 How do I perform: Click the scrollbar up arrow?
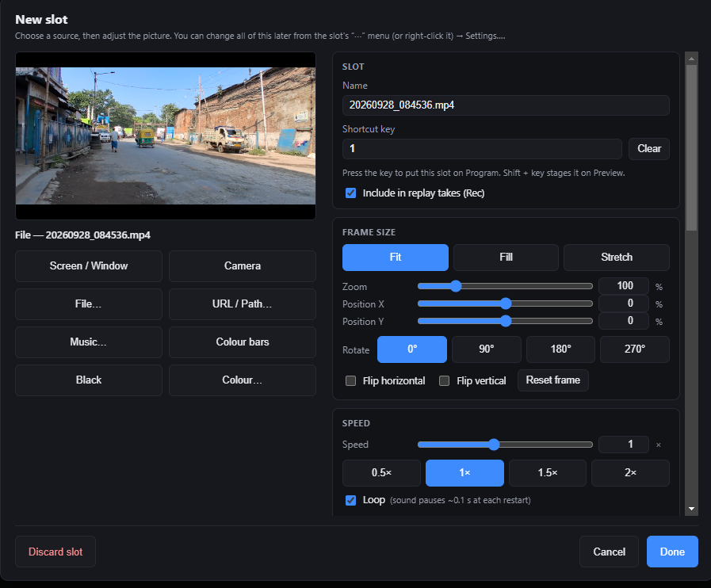pyautogui.click(x=691, y=59)
